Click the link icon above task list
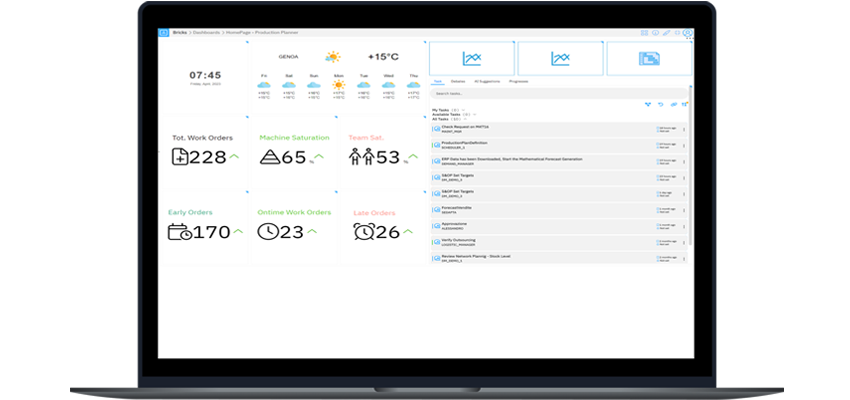The height and width of the screenshot is (400, 850). point(673,104)
